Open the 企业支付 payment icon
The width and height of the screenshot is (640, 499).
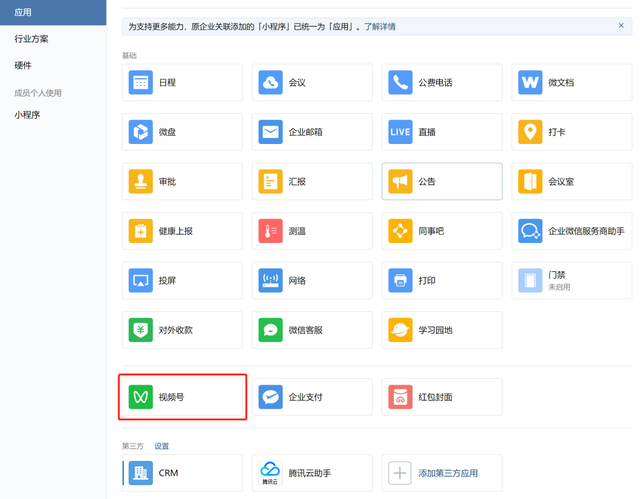tap(270, 397)
